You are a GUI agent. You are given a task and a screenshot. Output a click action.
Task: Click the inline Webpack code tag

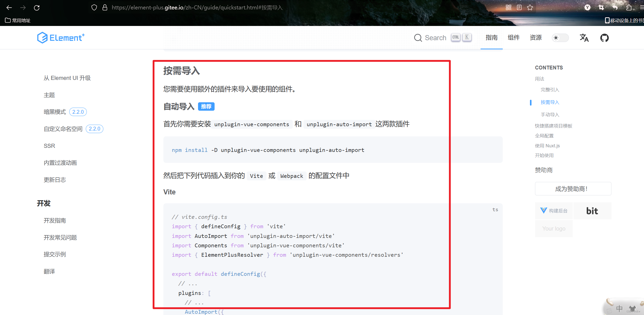(x=292, y=176)
